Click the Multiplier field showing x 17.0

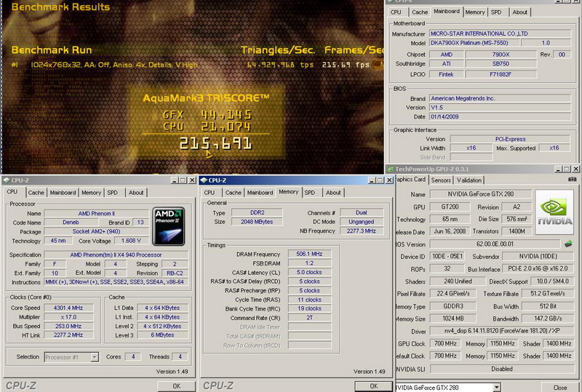(x=68, y=317)
